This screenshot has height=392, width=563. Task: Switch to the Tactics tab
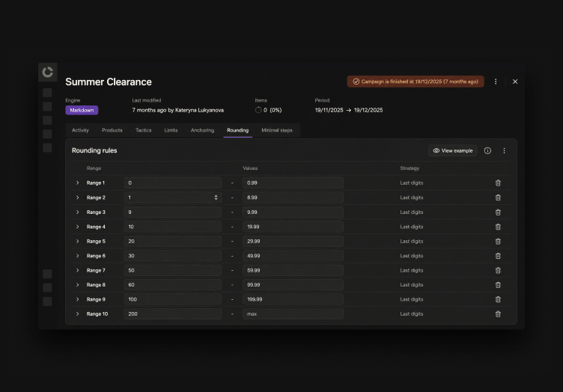point(143,130)
